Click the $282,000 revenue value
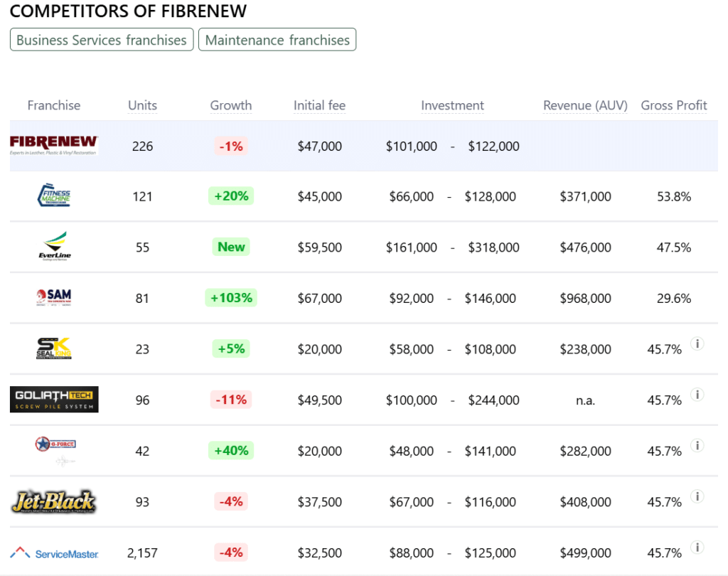The height and width of the screenshot is (576, 728). coord(585,451)
